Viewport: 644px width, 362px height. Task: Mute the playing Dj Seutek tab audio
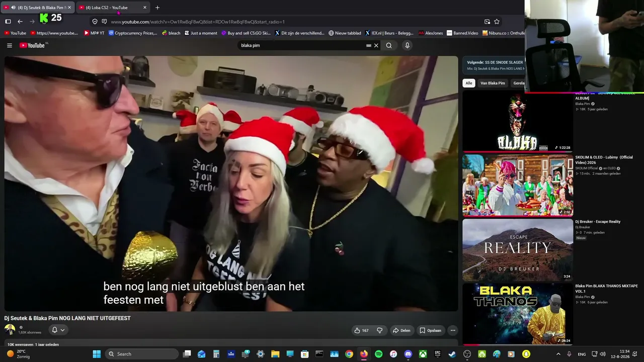click(x=13, y=8)
